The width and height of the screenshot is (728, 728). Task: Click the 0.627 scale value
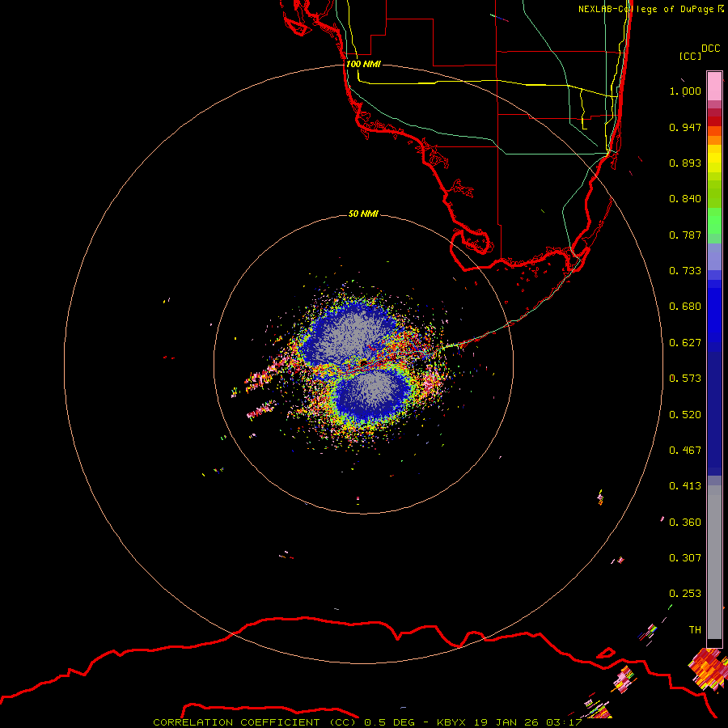685,343
